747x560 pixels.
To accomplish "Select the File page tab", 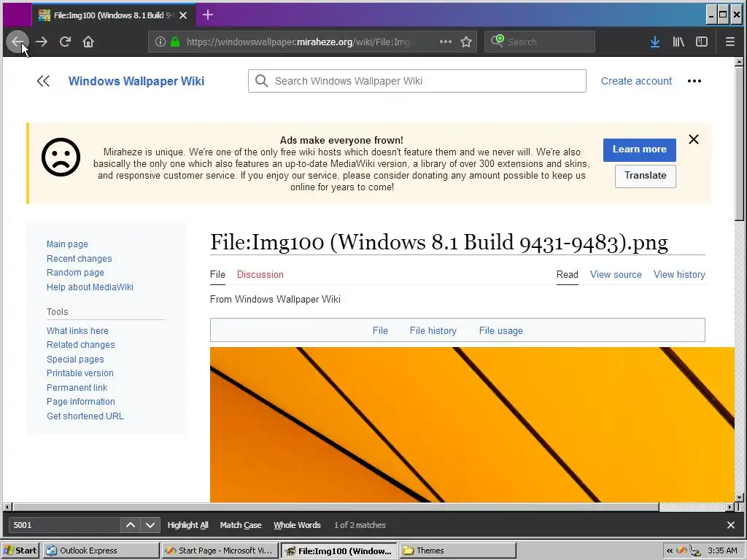I will pos(217,274).
